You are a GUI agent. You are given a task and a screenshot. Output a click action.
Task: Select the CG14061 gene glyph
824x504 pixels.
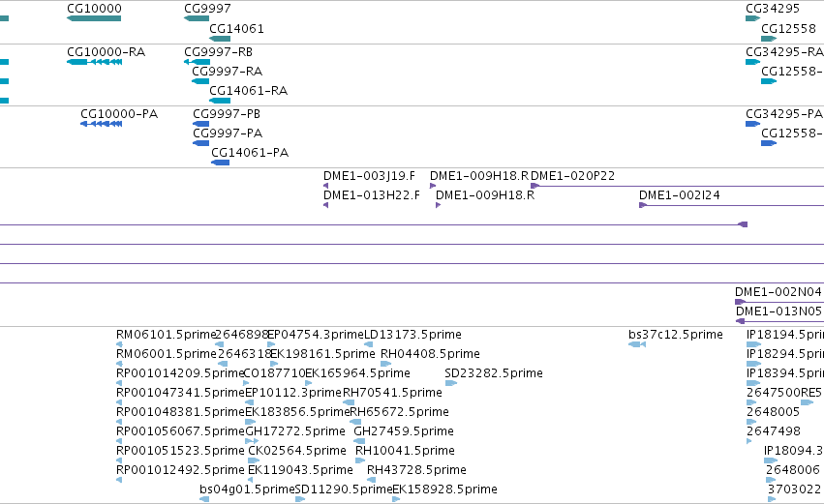point(220,39)
